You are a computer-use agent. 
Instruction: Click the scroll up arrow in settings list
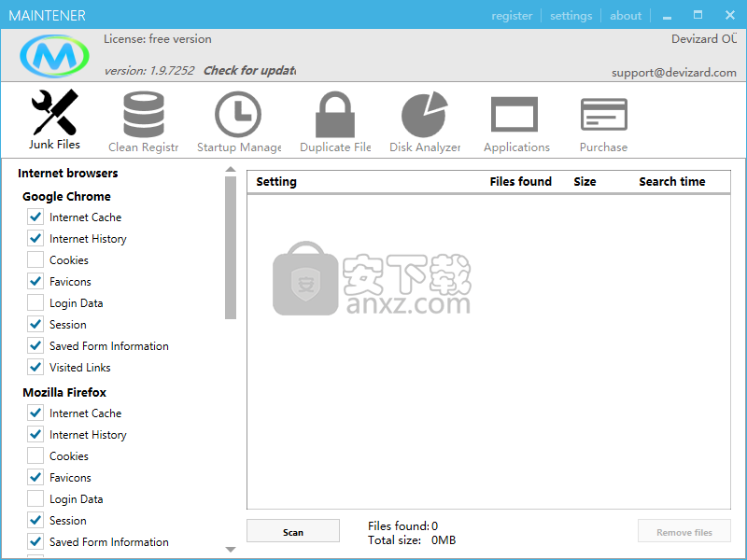coord(231,170)
